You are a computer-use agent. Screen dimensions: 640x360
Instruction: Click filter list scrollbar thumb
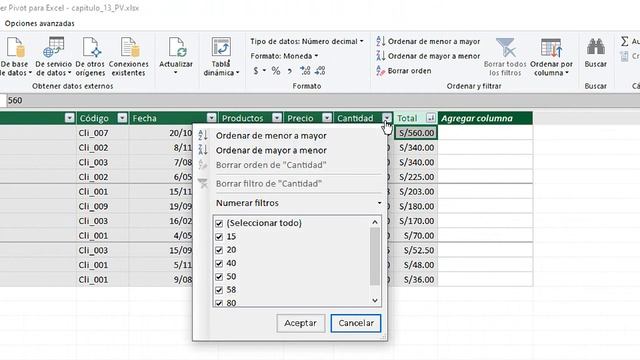[375, 256]
